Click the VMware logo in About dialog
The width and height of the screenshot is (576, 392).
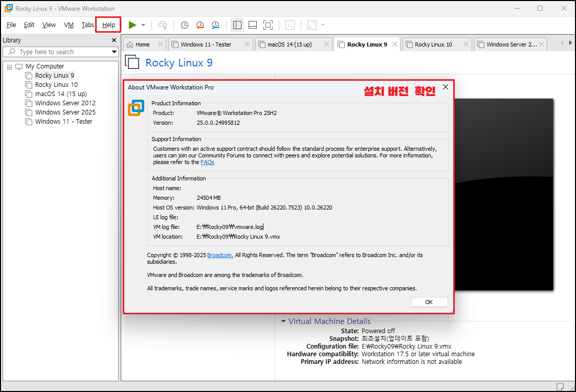coord(136,107)
